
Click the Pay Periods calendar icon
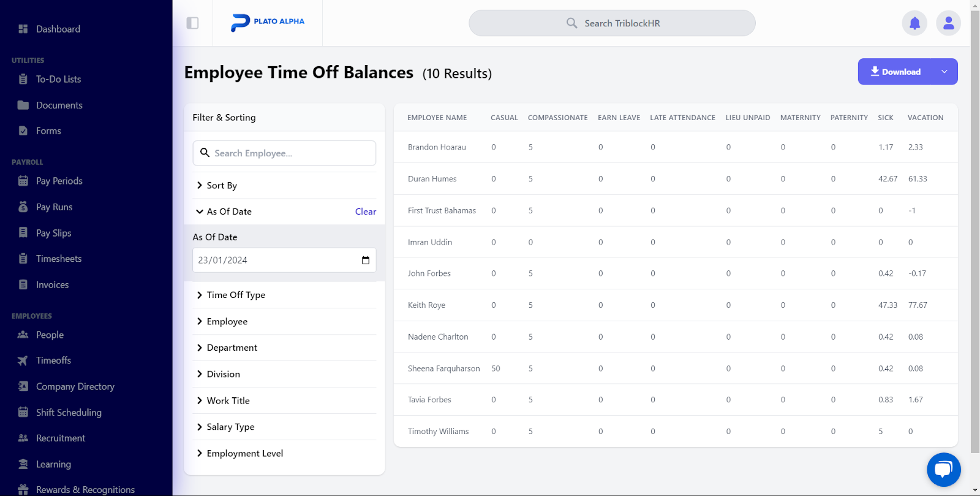23,181
